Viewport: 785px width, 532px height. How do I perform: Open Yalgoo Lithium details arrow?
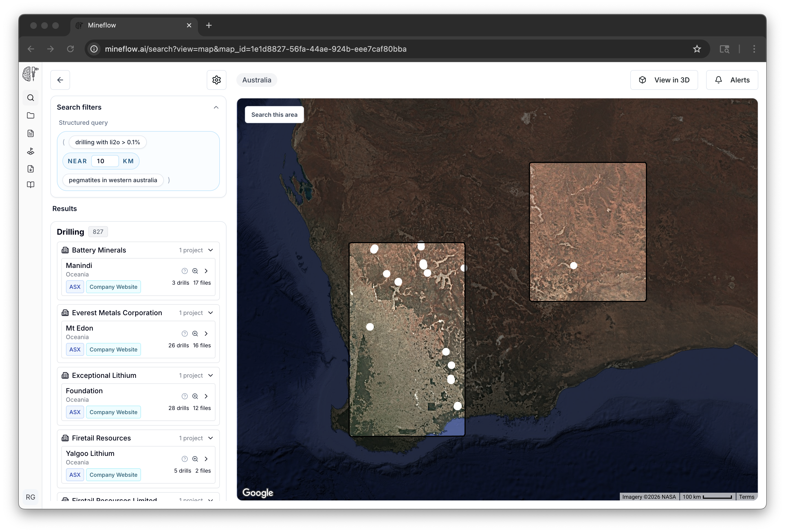coord(206,459)
